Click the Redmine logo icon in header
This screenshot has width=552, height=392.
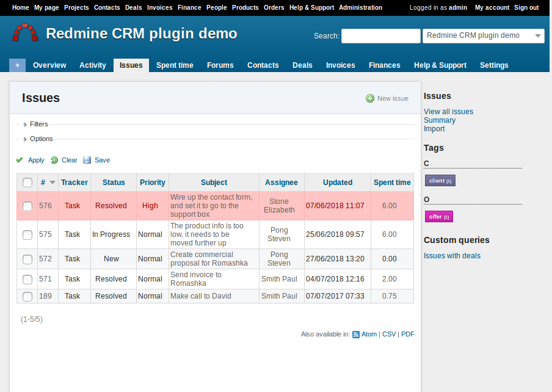(x=26, y=34)
